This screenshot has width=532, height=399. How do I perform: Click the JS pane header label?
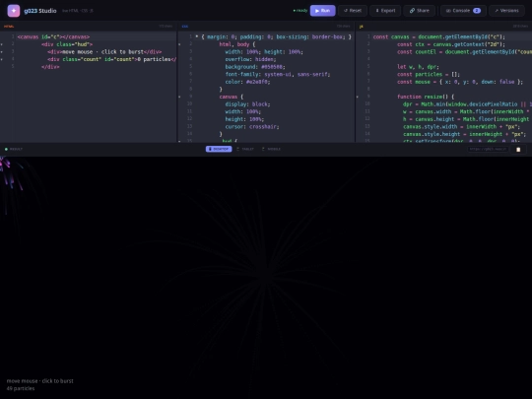click(361, 27)
